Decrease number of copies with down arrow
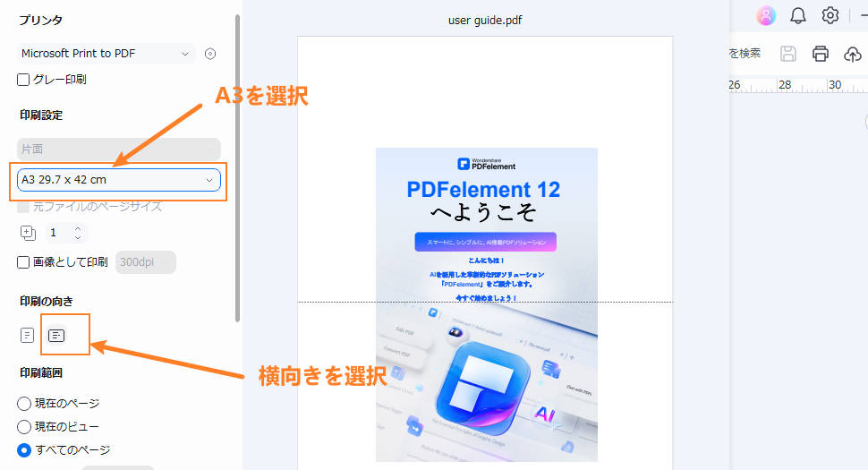 click(x=78, y=237)
